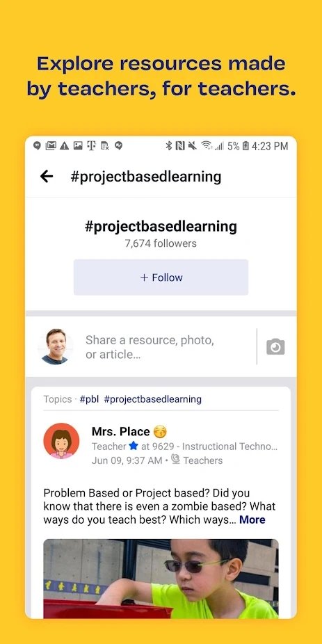This screenshot has width=322, height=644.
Task: Open the boy with sunglasses post image
Action: tap(161, 579)
